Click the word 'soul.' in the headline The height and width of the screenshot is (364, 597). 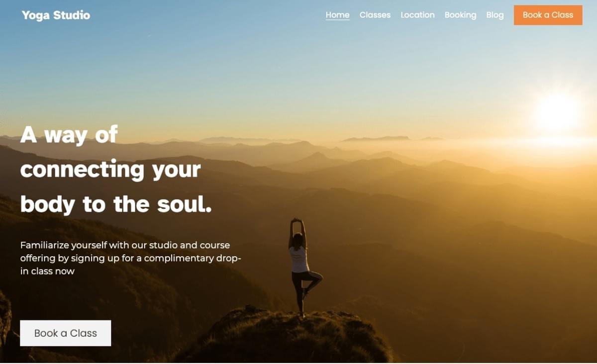(185, 205)
